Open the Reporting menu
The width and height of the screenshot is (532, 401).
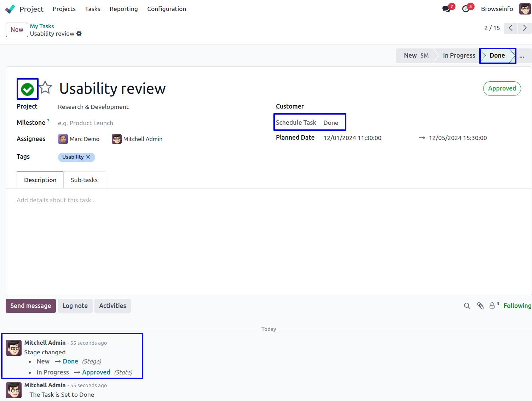(123, 9)
